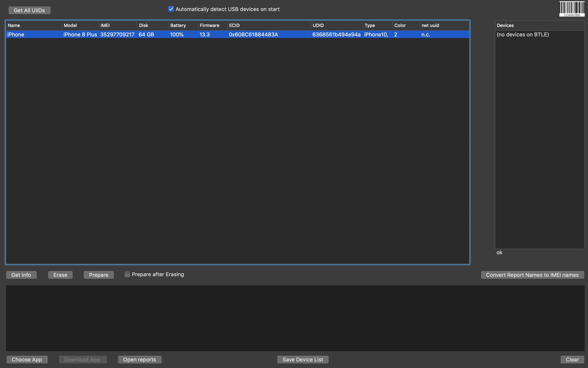The width and height of the screenshot is (588, 368).
Task: Click the ECID value 0x608C61884483A
Action: (253, 34)
